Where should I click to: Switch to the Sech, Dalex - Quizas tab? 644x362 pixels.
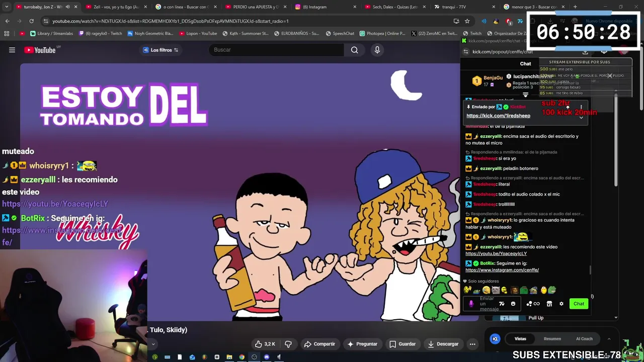(395, 7)
